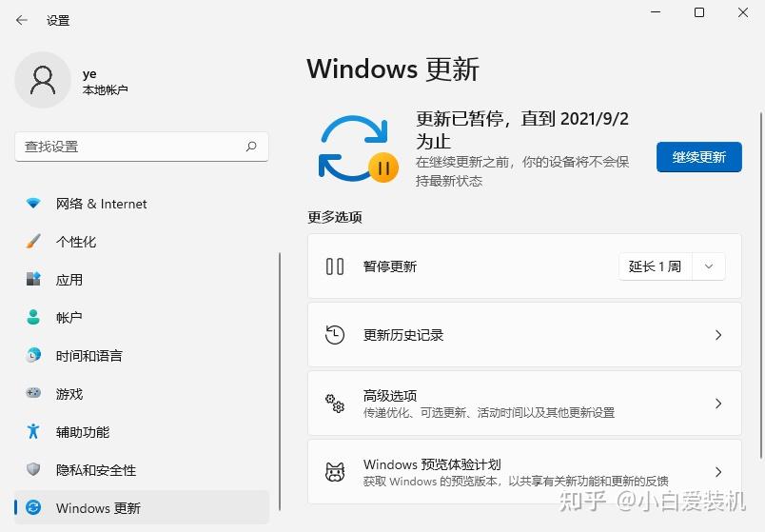Open the ye user avatar icon
Image resolution: width=765 pixels, height=532 pixels.
pos(43,80)
